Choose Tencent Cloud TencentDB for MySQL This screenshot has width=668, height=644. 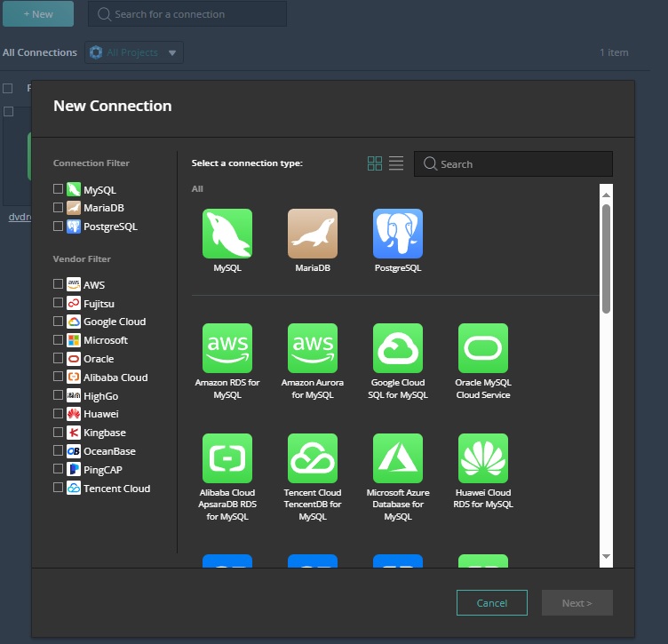313,458
